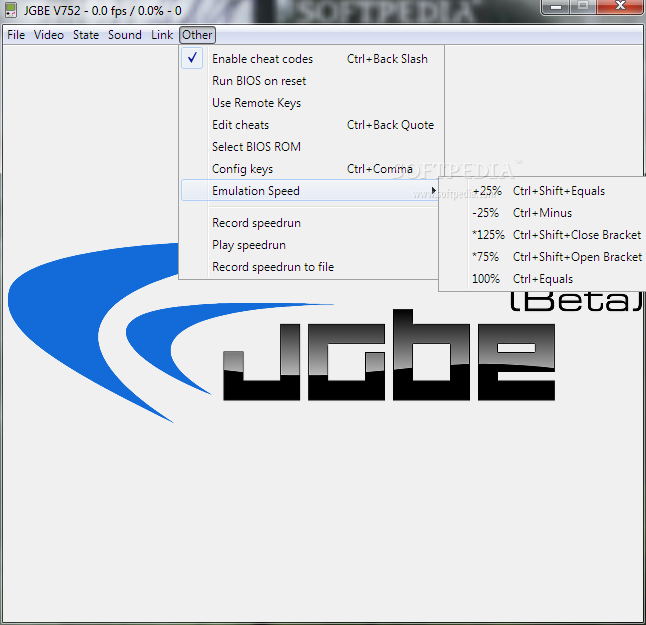Decrease emulation speed by -25%
The width and height of the screenshot is (646, 625).
[x=543, y=213]
